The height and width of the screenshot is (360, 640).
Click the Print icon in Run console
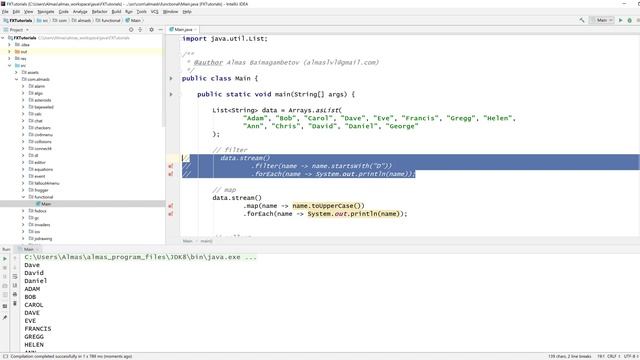click(15, 294)
